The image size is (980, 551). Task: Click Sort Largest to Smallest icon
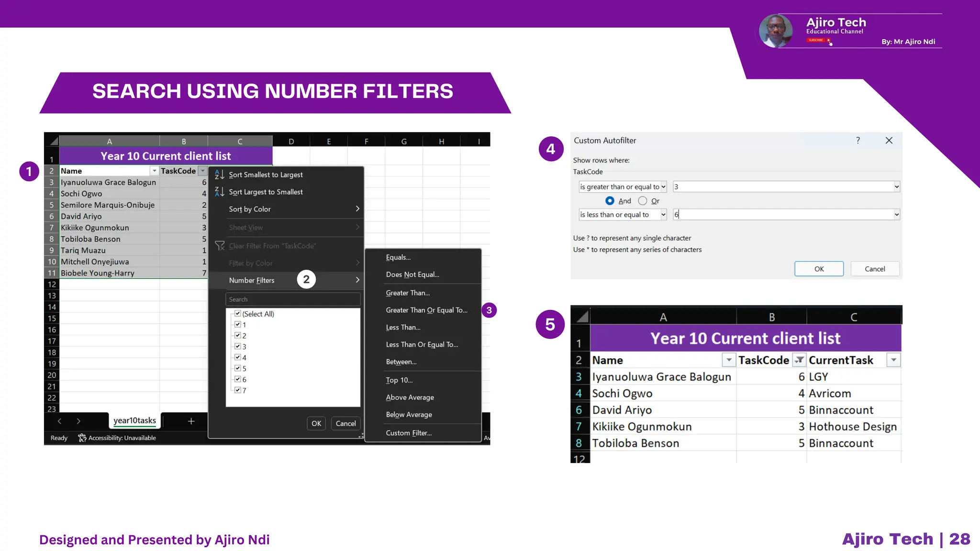click(219, 192)
